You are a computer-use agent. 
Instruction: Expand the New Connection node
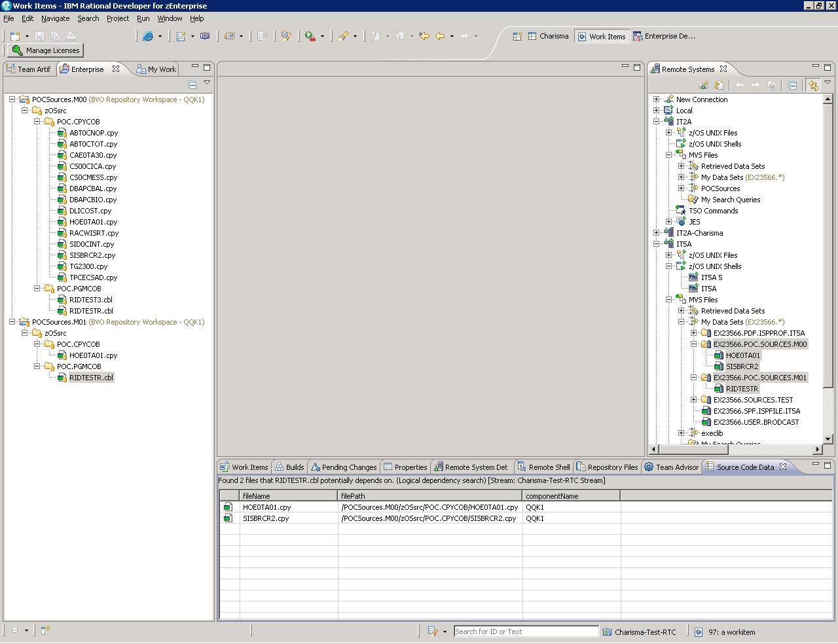click(x=657, y=99)
